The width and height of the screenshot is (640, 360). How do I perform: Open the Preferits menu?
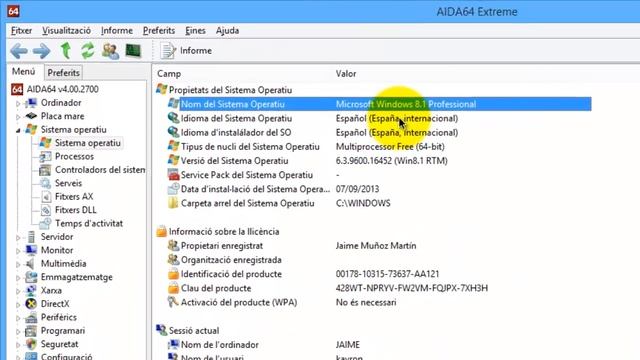pyautogui.click(x=159, y=31)
